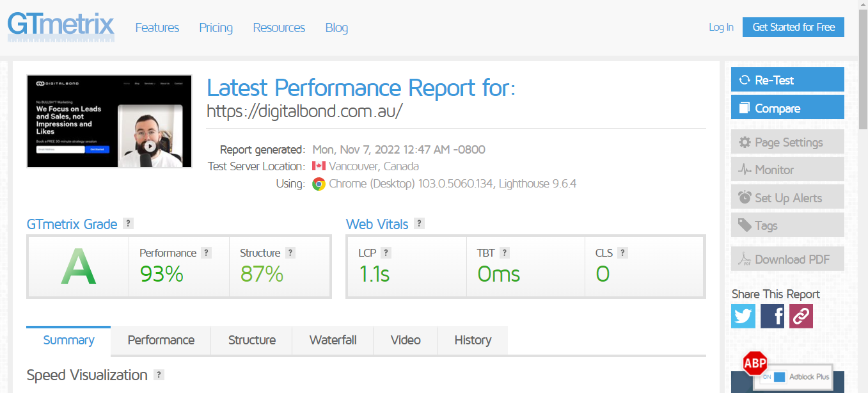Click the 93% performance score
This screenshot has width=868, height=393.
[162, 274]
